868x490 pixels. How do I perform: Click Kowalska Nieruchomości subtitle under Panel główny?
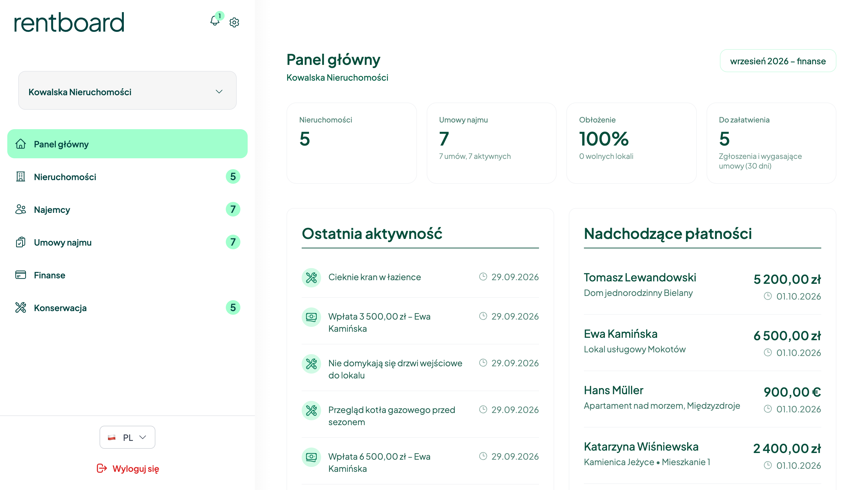click(x=337, y=78)
